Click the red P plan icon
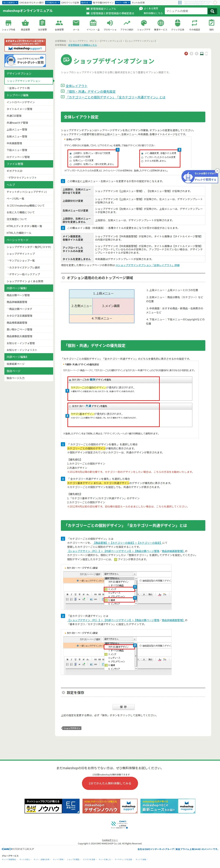The width and height of the screenshot is (220, 868). coord(186,54)
